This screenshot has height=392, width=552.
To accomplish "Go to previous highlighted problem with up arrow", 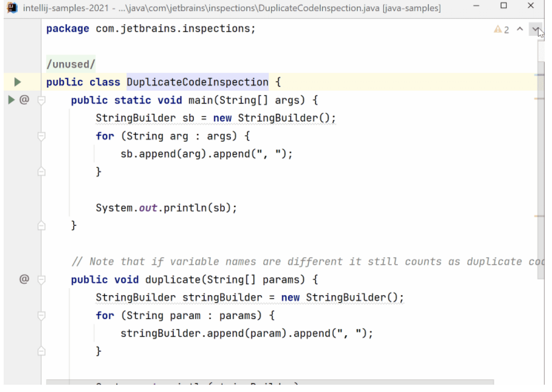I will (520, 30).
